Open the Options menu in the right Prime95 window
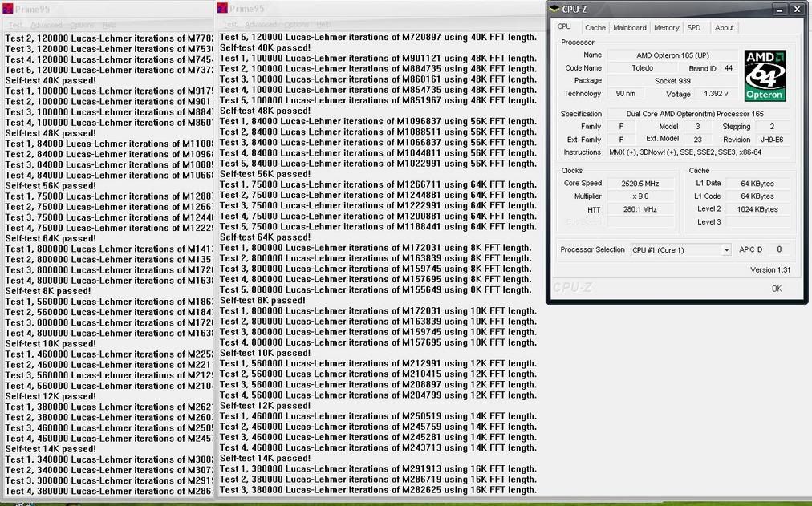Image resolution: width=812 pixels, height=506 pixels. click(x=297, y=24)
